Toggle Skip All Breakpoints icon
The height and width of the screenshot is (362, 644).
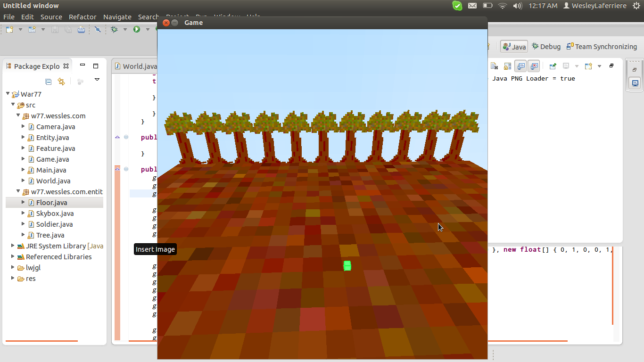coord(98,29)
